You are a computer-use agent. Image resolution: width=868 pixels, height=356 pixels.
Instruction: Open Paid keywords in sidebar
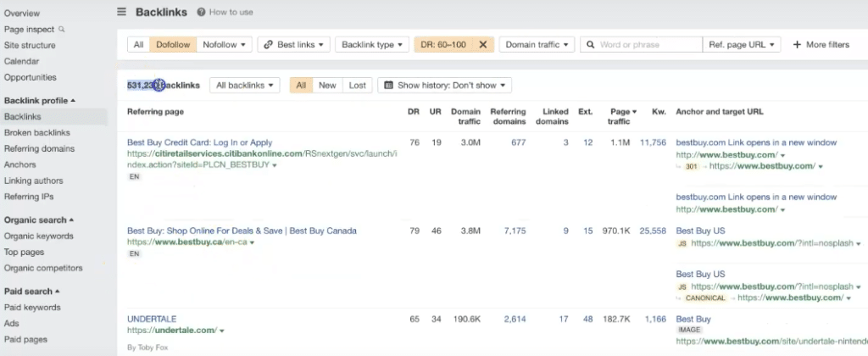(32, 308)
